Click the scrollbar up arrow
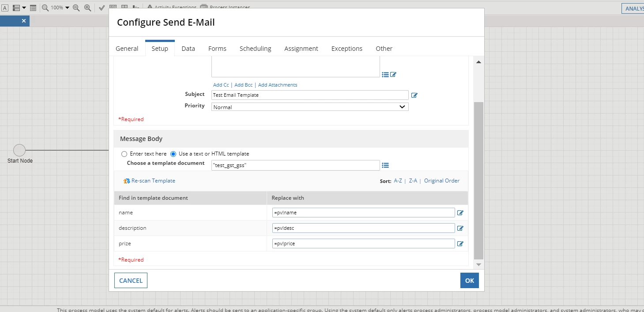644x312 pixels. pyautogui.click(x=478, y=62)
